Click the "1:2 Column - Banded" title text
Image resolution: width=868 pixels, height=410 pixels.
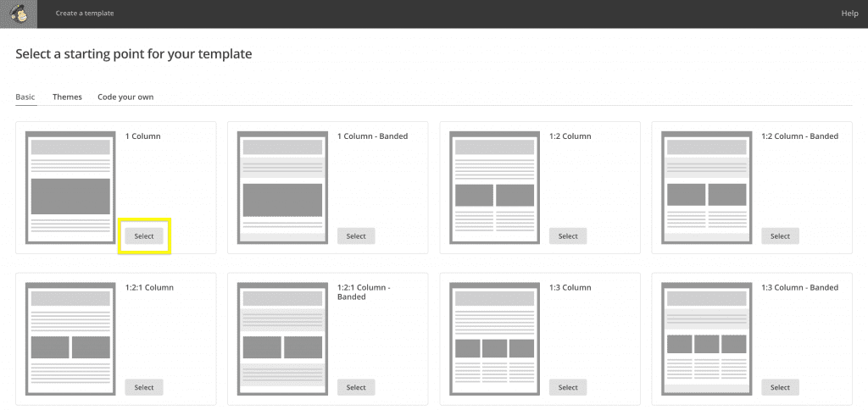(x=800, y=136)
